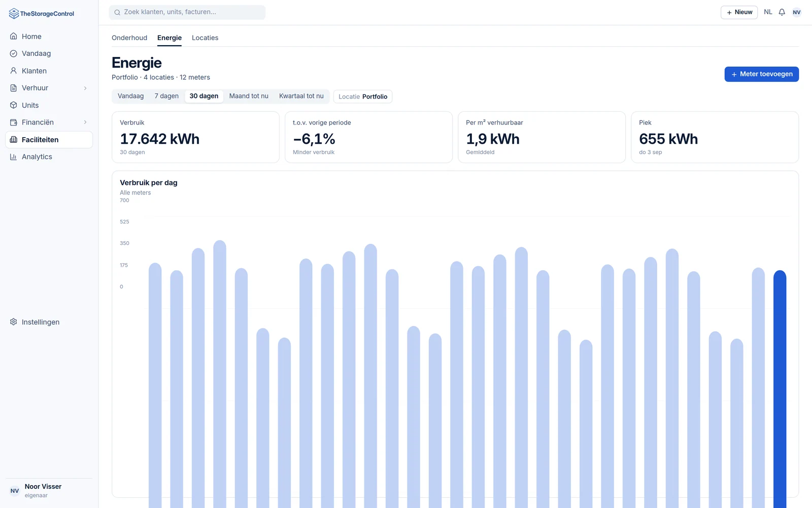The height and width of the screenshot is (508, 812).
Task: Click the Piek 655 kWh card
Action: [715, 137]
